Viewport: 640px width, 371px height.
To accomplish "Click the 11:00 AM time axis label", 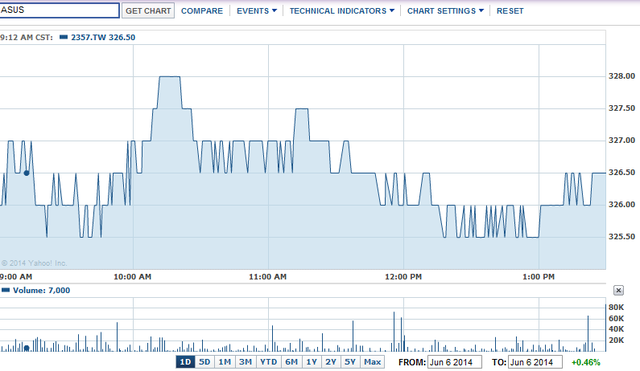I will point(268,277).
